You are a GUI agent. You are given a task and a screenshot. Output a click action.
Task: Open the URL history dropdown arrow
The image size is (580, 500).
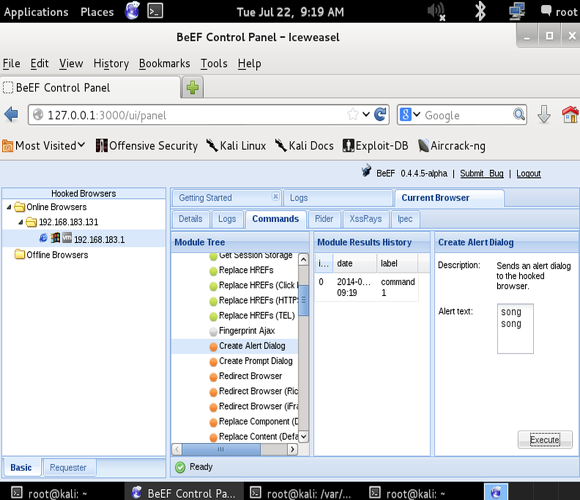pyautogui.click(x=366, y=114)
